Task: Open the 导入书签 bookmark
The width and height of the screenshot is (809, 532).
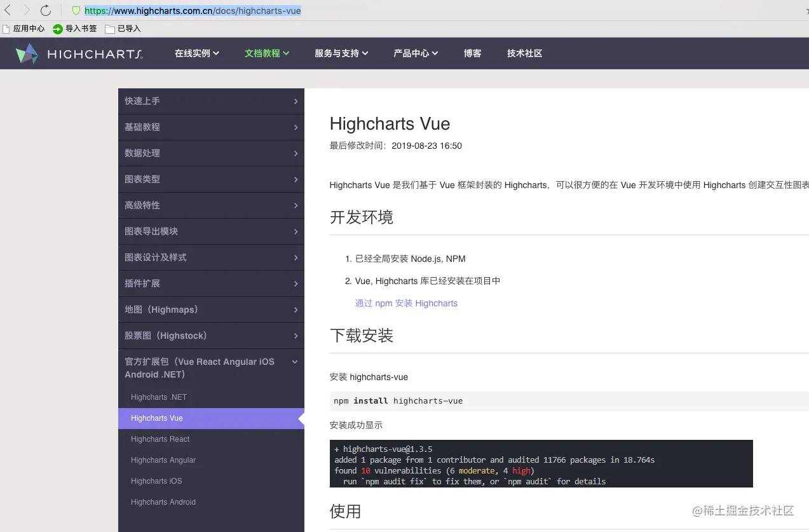Action: (x=75, y=29)
